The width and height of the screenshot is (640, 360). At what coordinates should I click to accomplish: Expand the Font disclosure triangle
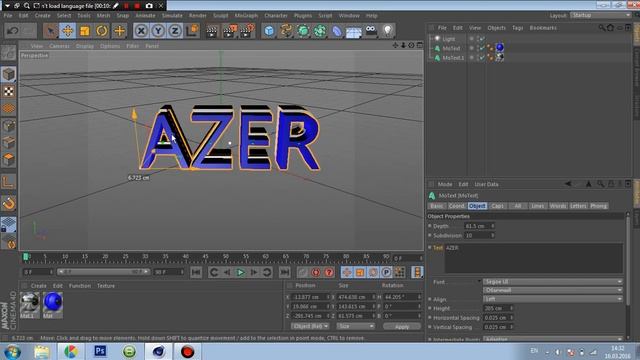pos(479,282)
